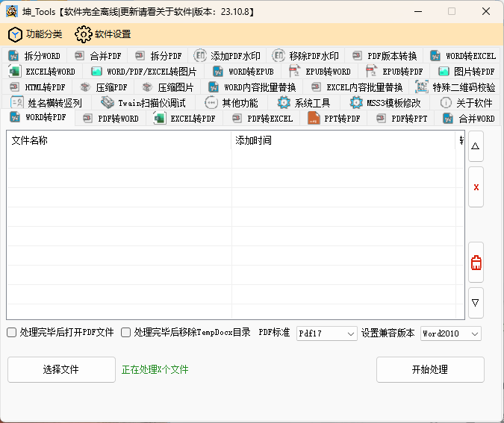Move file down with inverted triangle icon

click(x=476, y=303)
